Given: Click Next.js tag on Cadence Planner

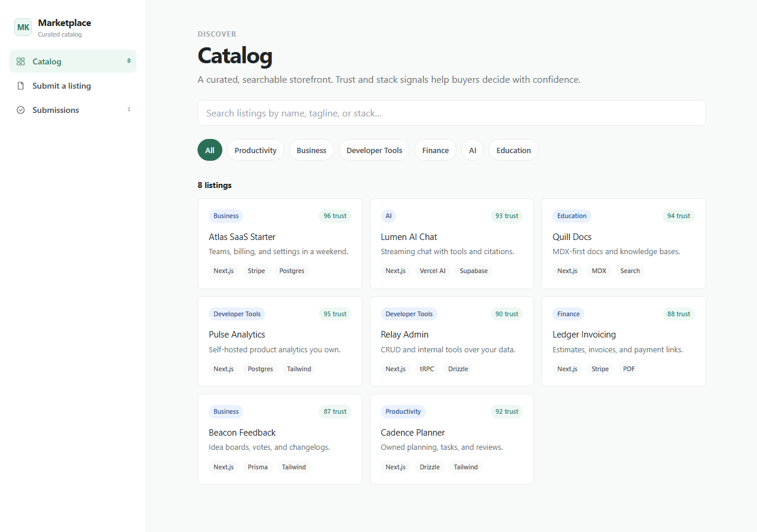Looking at the screenshot, I should pyautogui.click(x=396, y=467).
